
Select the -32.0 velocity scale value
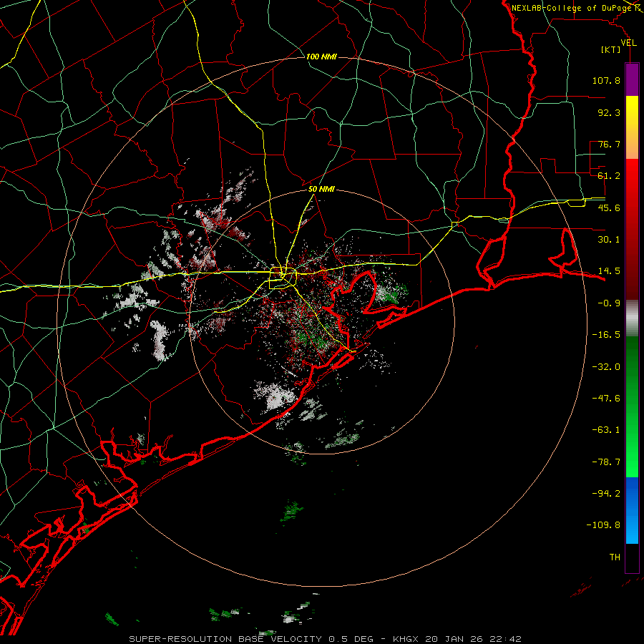tap(606, 367)
